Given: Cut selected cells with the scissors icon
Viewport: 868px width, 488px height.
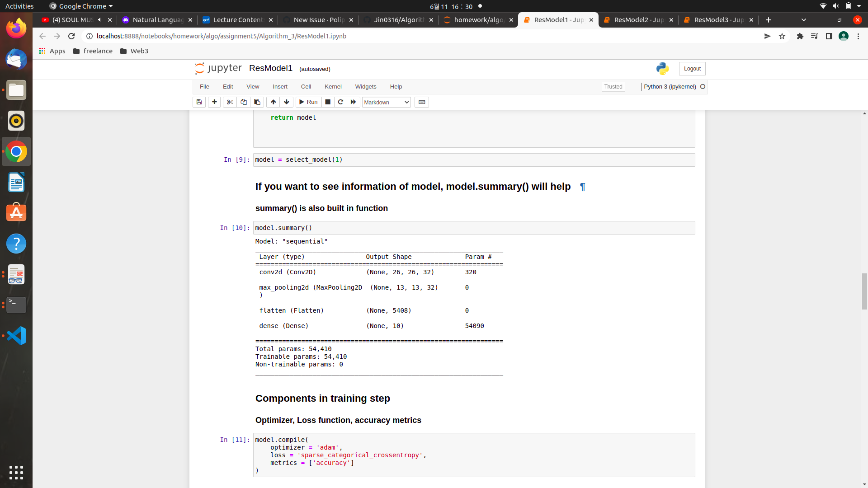Looking at the screenshot, I should point(230,102).
